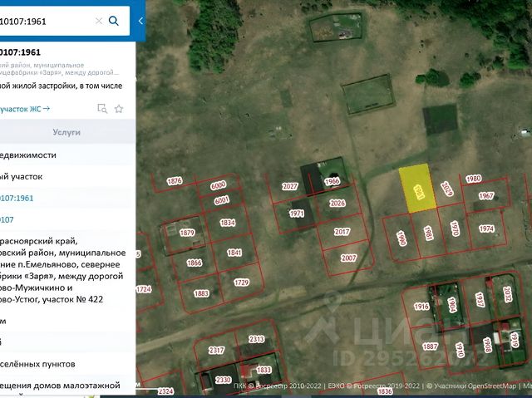Open the "участок ЖС" link
Image resolution: width=532 pixels, height=398 pixels.
click(x=25, y=108)
